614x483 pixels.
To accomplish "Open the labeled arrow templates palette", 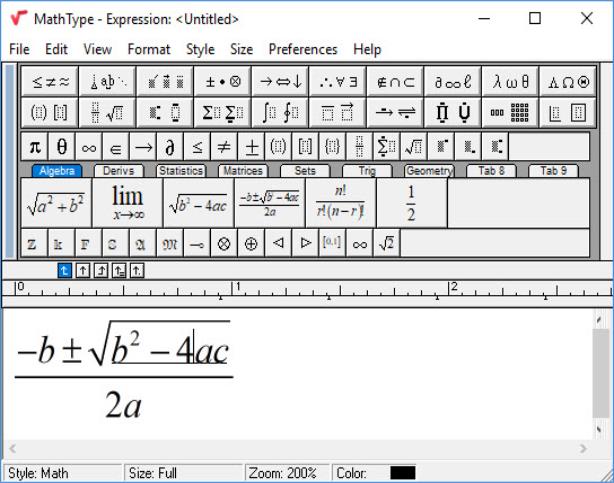I will [x=395, y=113].
